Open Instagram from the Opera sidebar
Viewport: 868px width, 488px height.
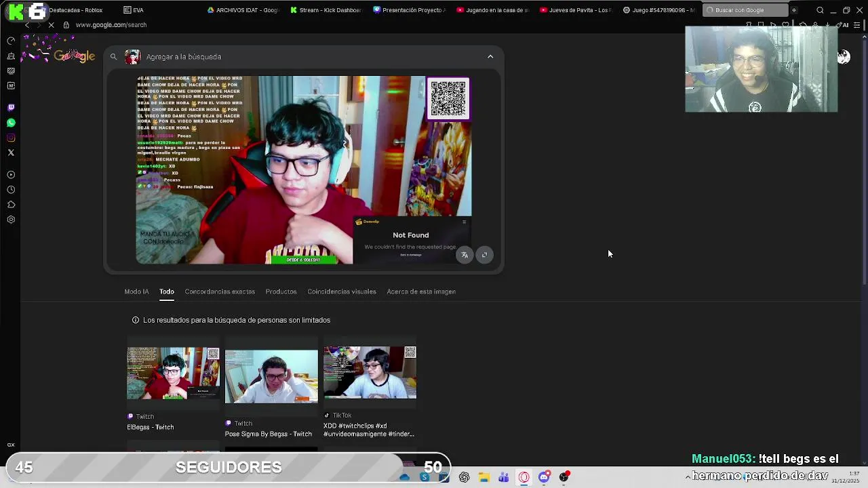(11, 138)
